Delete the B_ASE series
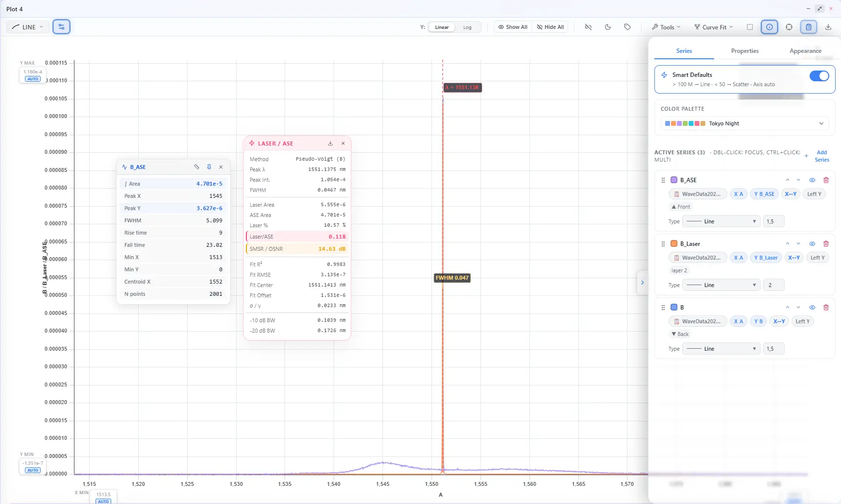This screenshot has width=841, height=504. point(826,180)
